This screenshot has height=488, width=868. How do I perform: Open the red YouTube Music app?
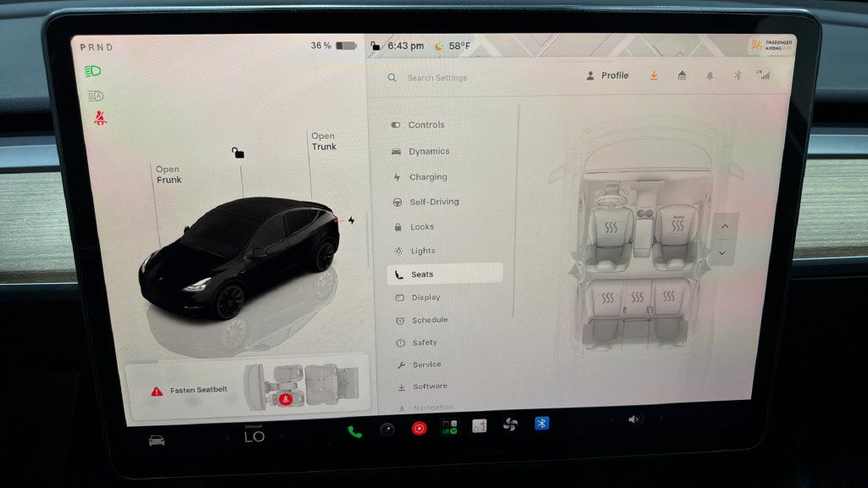tap(419, 428)
